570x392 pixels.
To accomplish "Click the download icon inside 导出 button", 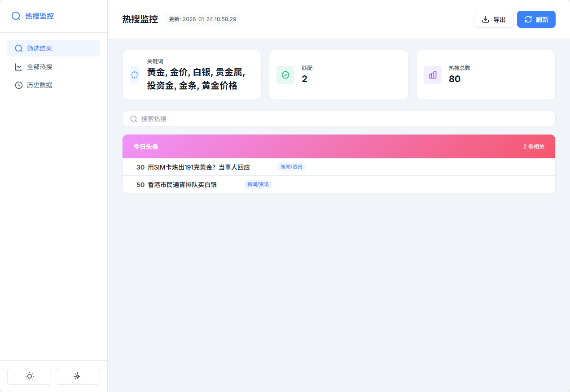I will (x=485, y=19).
